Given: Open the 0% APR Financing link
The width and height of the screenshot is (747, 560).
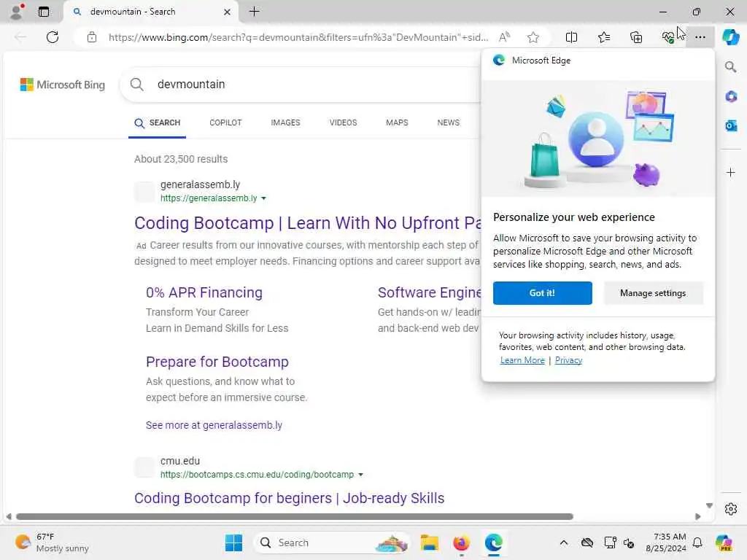Looking at the screenshot, I should (x=204, y=292).
